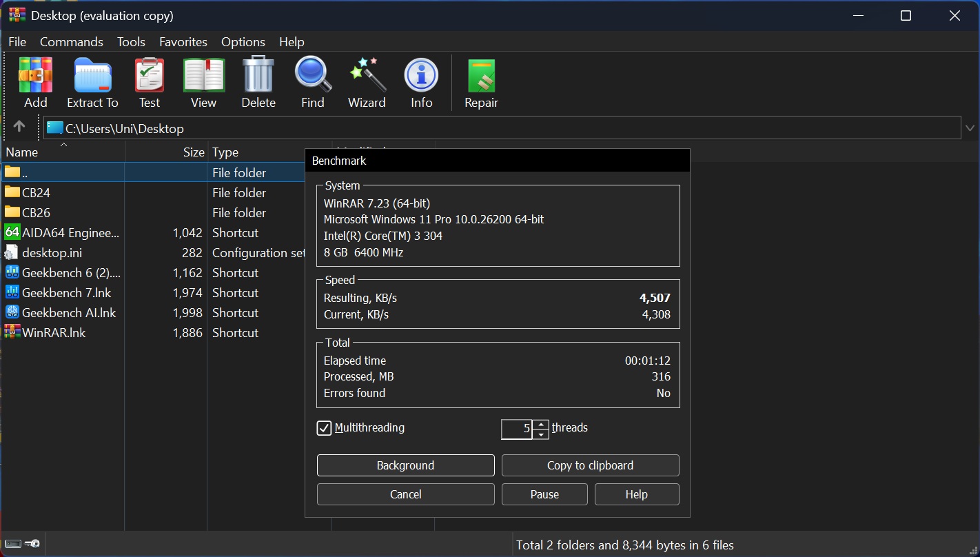This screenshot has width=980, height=557.
Task: Click the threads number input field
Action: (x=517, y=429)
